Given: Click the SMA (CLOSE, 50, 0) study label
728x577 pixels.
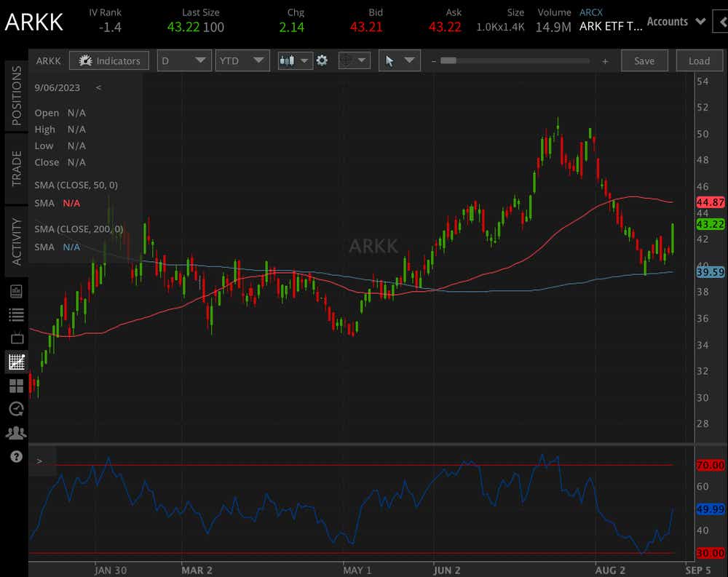Looking at the screenshot, I should [x=76, y=186].
